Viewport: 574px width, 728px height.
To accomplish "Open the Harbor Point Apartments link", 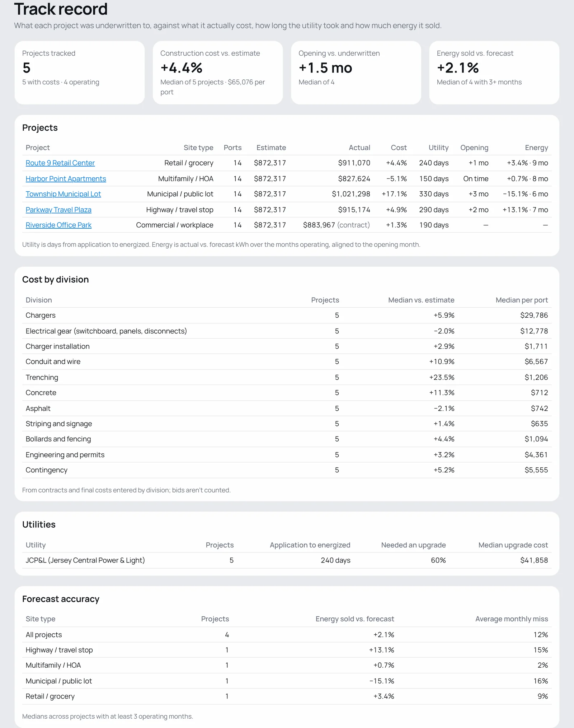I will click(x=66, y=179).
